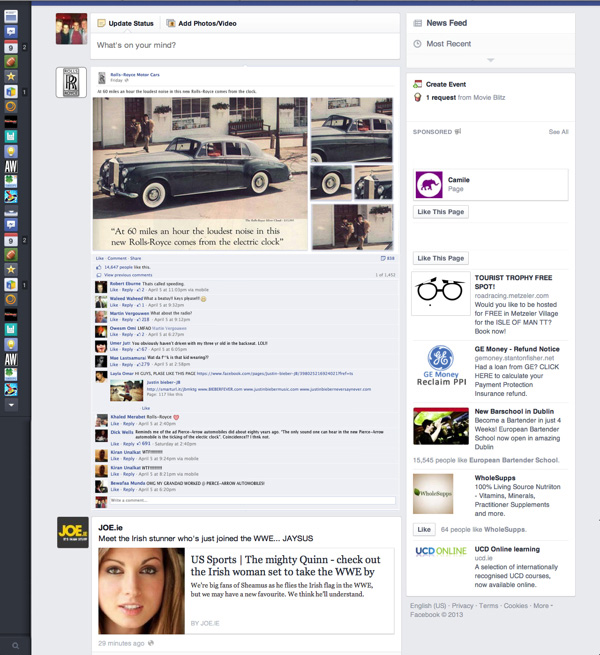
Task: Click the Most Recent clock icon
Action: [418, 44]
